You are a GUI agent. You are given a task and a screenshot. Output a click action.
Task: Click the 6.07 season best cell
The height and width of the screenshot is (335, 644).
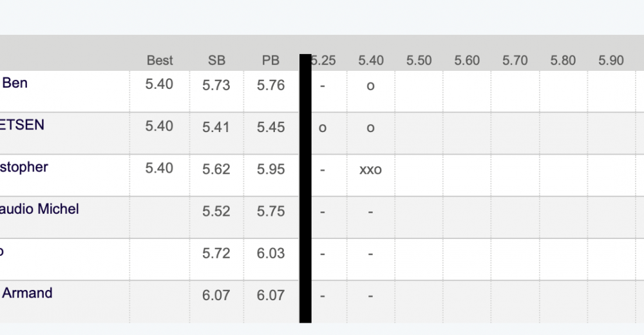216,295
